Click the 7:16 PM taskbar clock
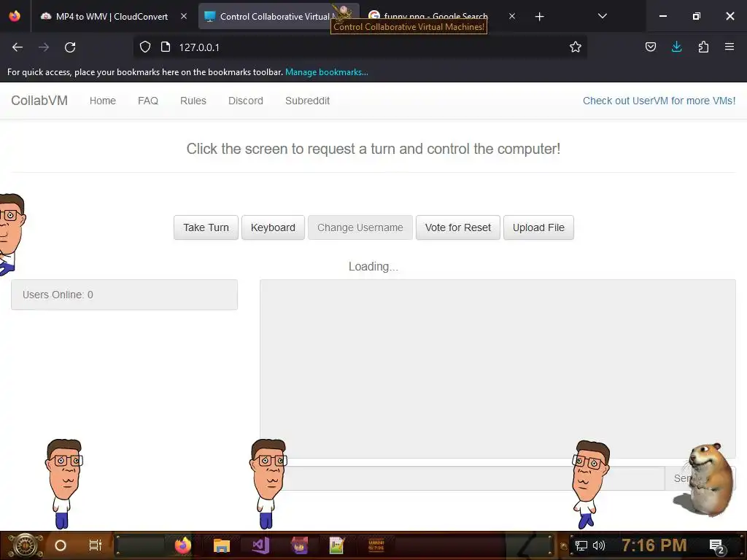The width and height of the screenshot is (747, 560). click(x=654, y=545)
